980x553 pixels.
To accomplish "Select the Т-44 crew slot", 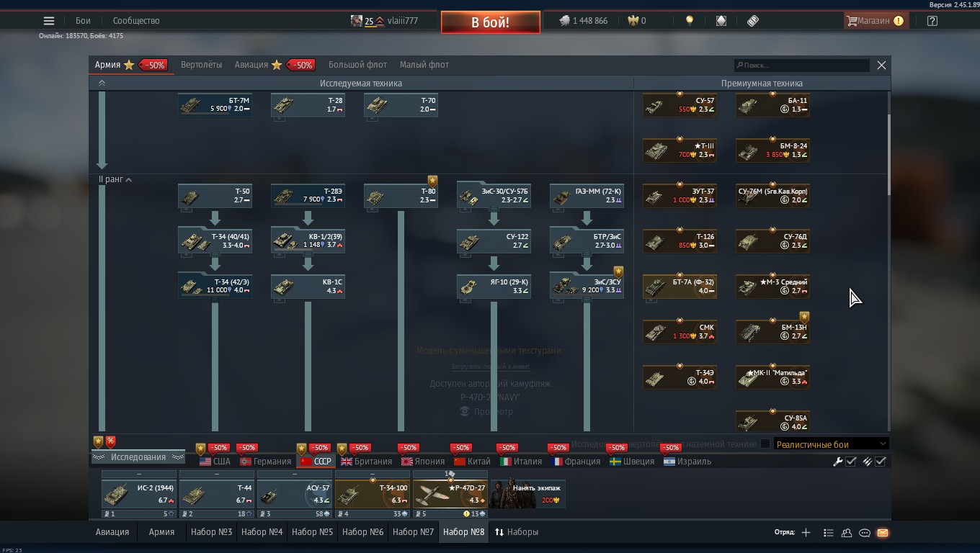I will pyautogui.click(x=217, y=495).
